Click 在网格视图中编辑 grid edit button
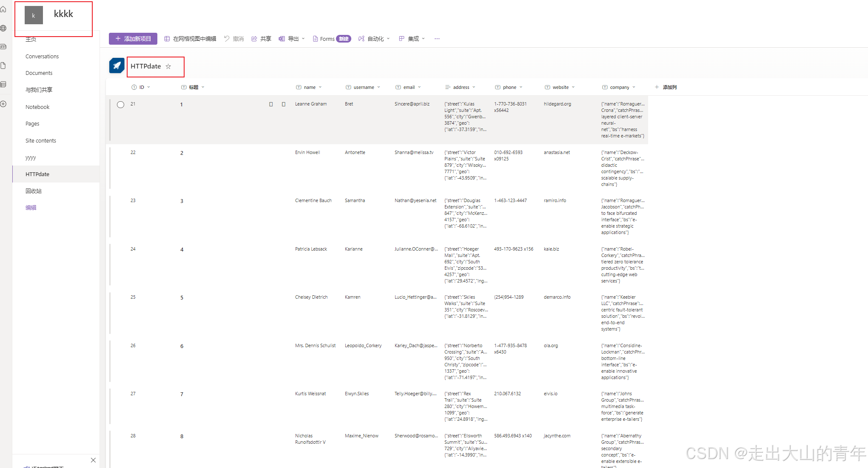The height and width of the screenshot is (468, 868). (x=190, y=39)
